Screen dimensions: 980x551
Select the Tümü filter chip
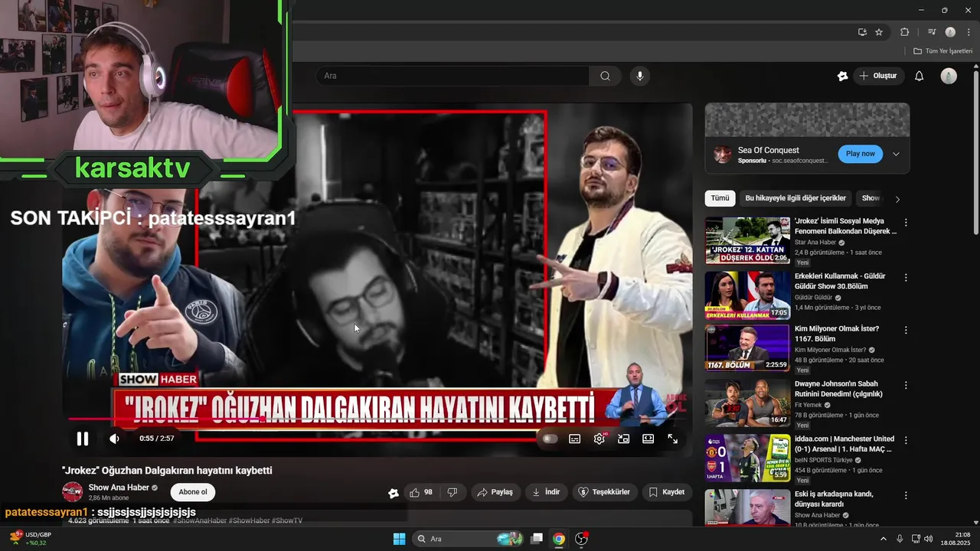point(720,198)
